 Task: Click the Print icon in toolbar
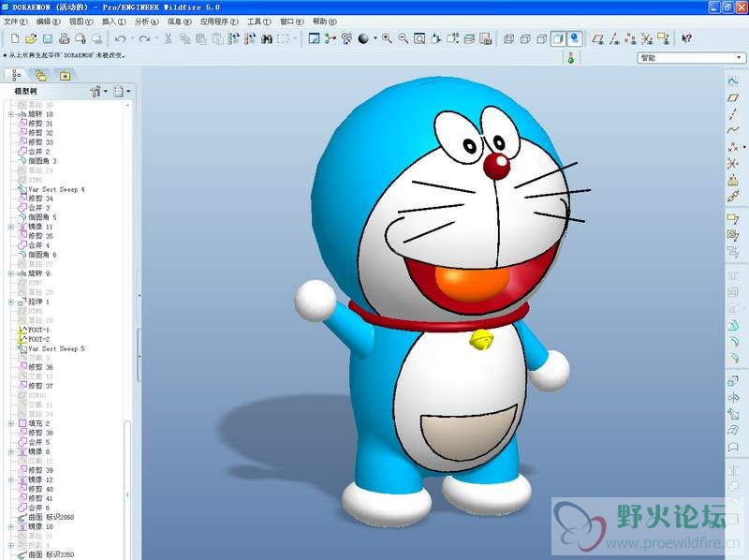click(64, 38)
